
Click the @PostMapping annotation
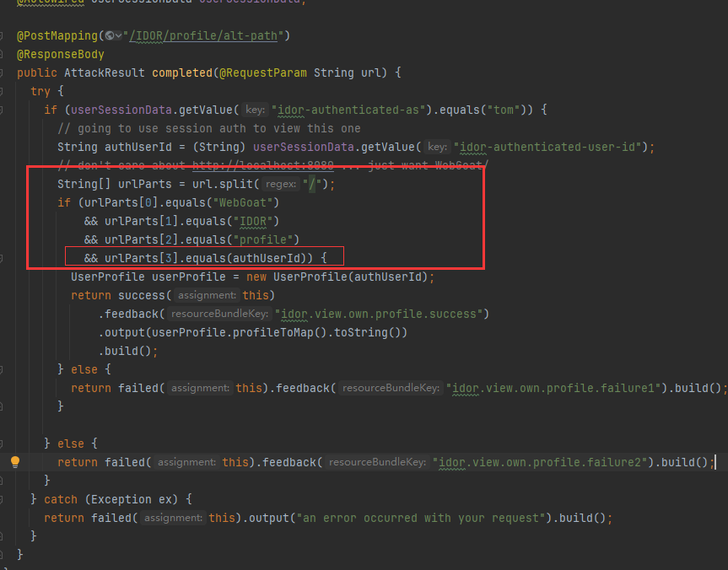click(x=57, y=35)
